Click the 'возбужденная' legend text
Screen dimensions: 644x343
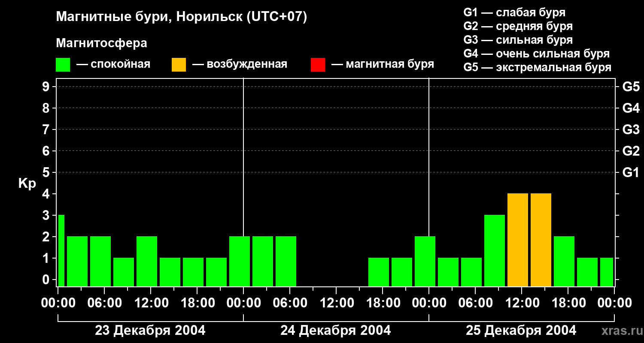tap(247, 64)
